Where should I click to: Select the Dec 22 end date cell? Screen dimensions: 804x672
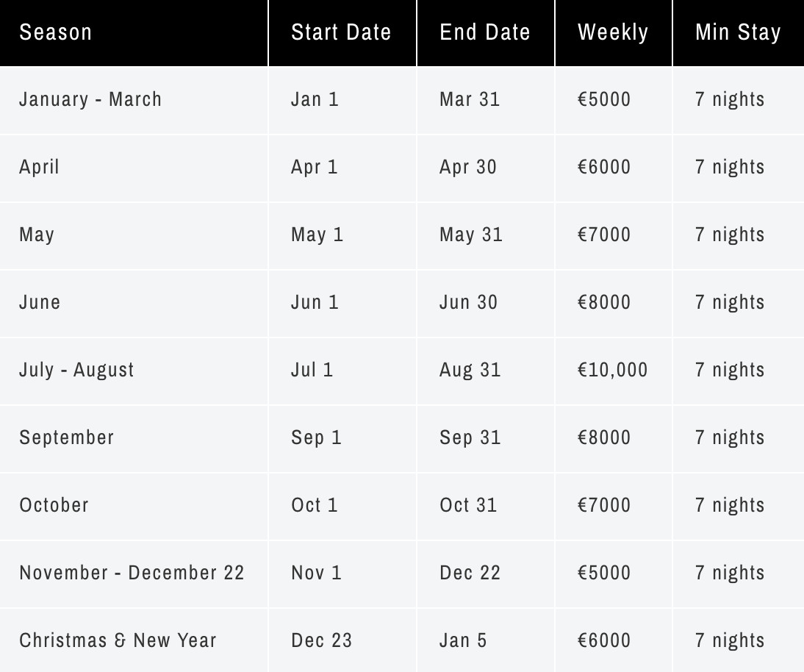[x=470, y=573]
